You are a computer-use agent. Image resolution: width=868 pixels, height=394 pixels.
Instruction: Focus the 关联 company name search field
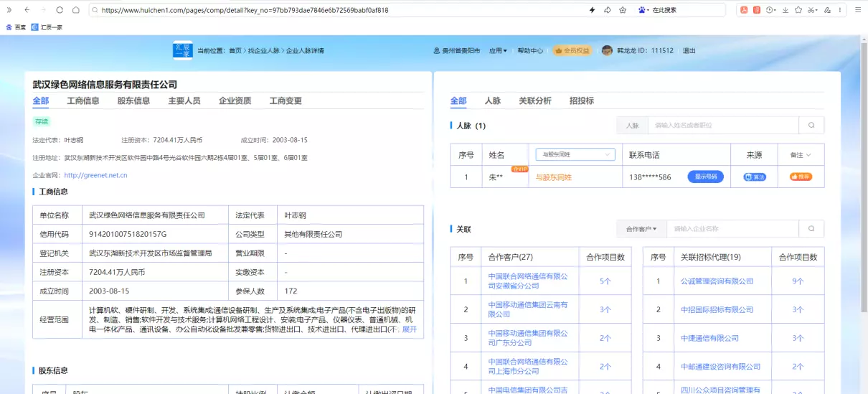(732, 229)
